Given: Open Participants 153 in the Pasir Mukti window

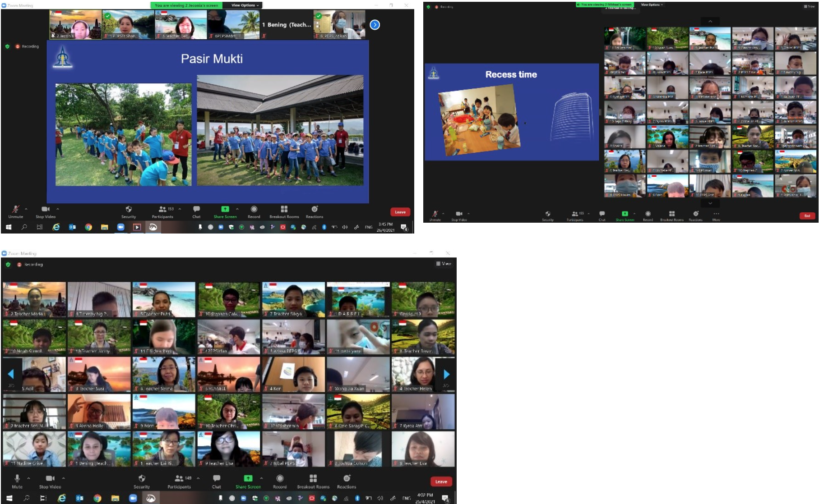Looking at the screenshot, I should pos(163,212).
